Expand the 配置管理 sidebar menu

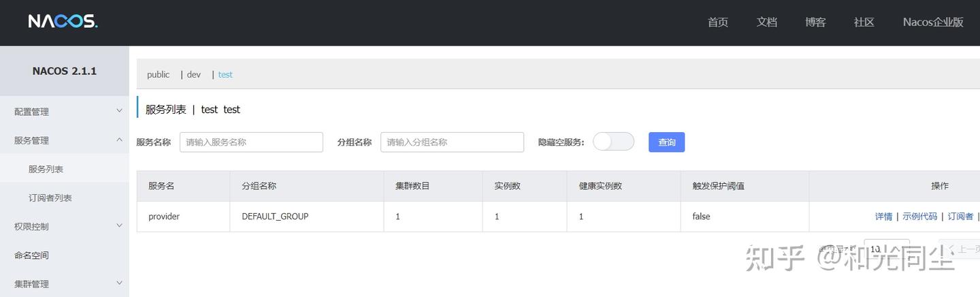pos(65,112)
